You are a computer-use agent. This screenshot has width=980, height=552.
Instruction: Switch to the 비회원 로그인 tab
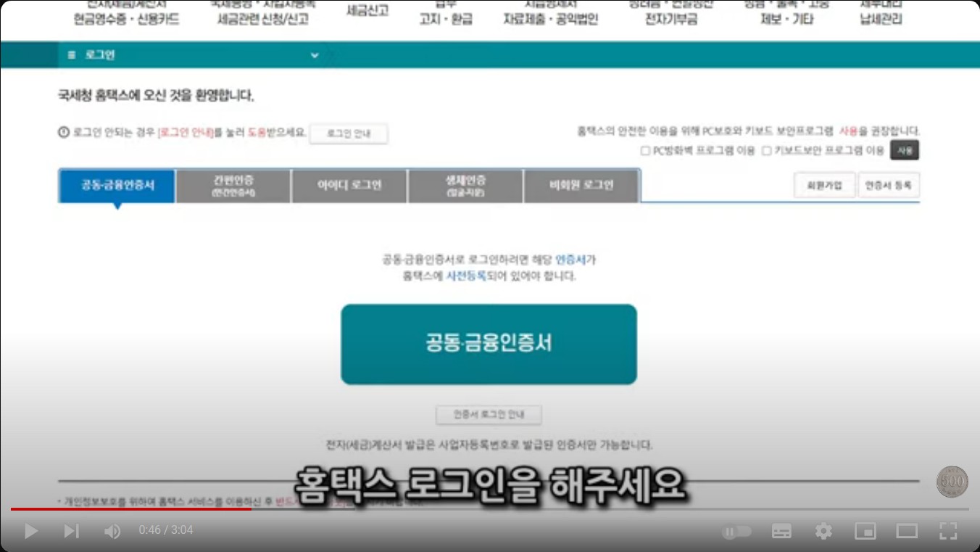(x=581, y=186)
